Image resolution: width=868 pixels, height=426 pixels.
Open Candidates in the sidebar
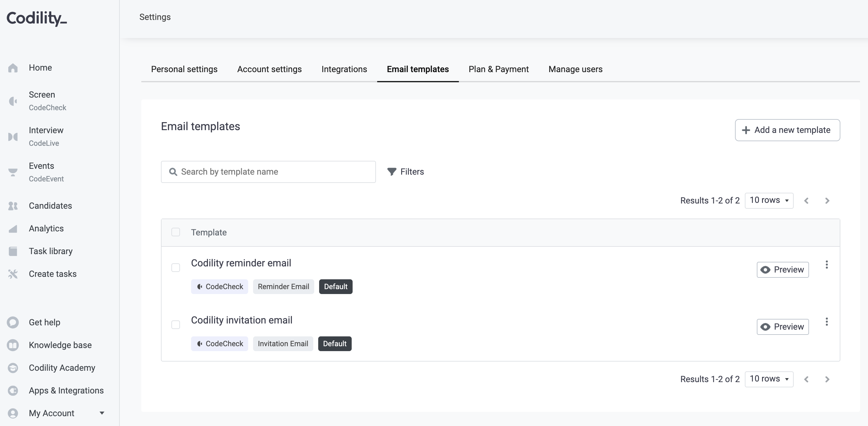50,206
